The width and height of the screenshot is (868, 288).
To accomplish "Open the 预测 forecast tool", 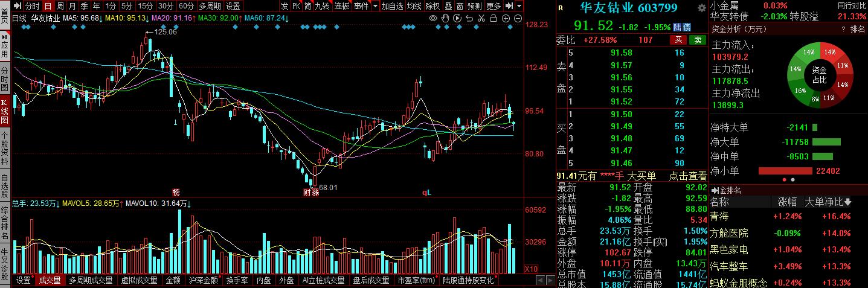I will pos(475,6).
